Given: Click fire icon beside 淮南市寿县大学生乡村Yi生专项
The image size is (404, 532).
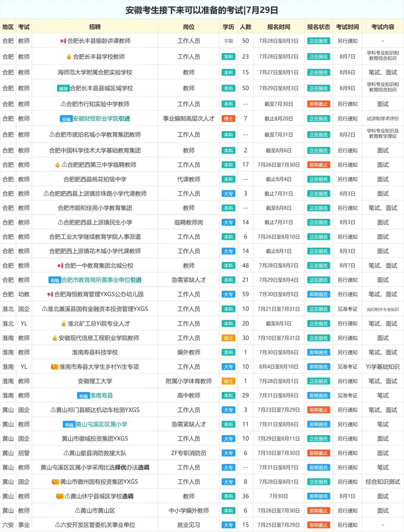Looking at the screenshot, I should point(55,367).
